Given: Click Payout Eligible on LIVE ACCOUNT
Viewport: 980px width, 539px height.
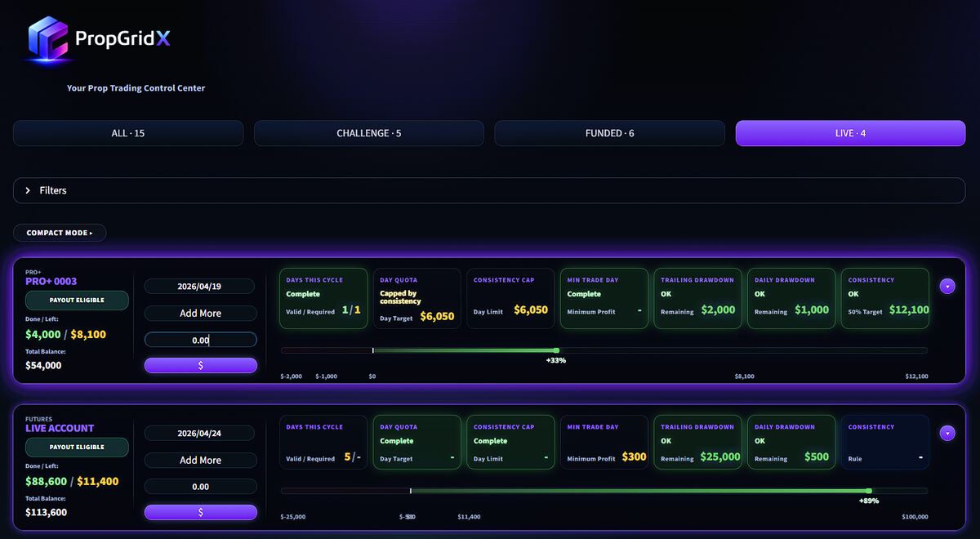Looking at the screenshot, I should [x=77, y=448].
